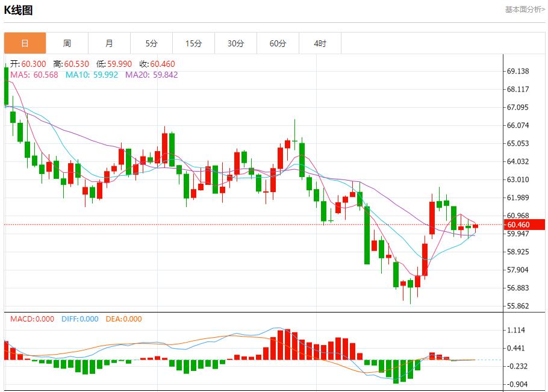
Task: Select the 30分 timeframe
Action: [x=235, y=43]
